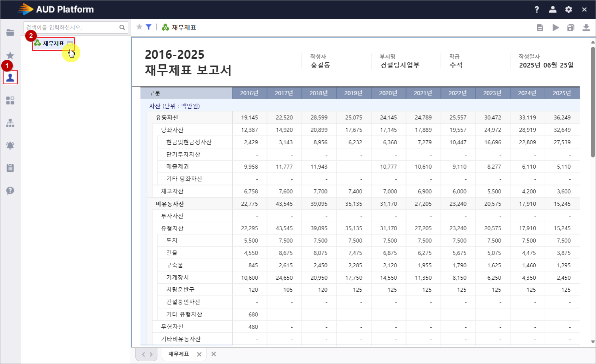Click the vertical scrollbar of the report

tap(593, 102)
